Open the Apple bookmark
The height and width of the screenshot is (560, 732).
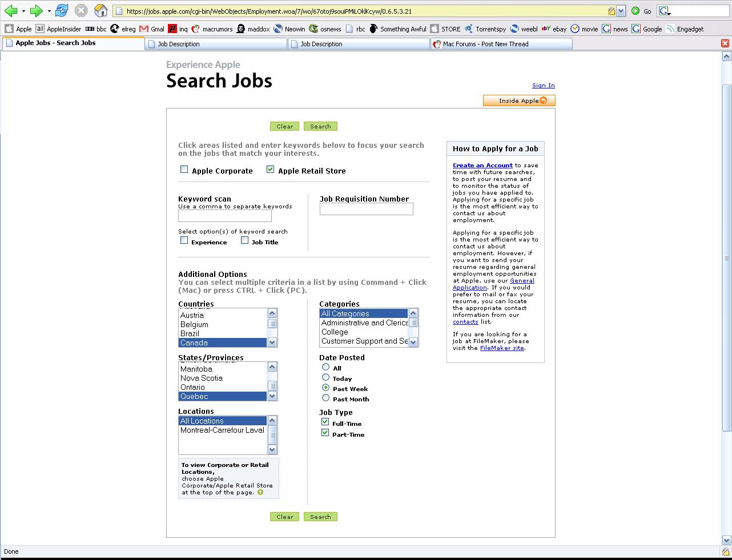click(18, 29)
